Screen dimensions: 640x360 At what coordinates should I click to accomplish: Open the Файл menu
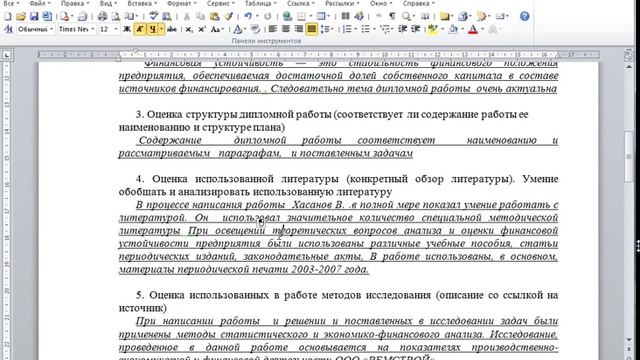pyautogui.click(x=40, y=3)
